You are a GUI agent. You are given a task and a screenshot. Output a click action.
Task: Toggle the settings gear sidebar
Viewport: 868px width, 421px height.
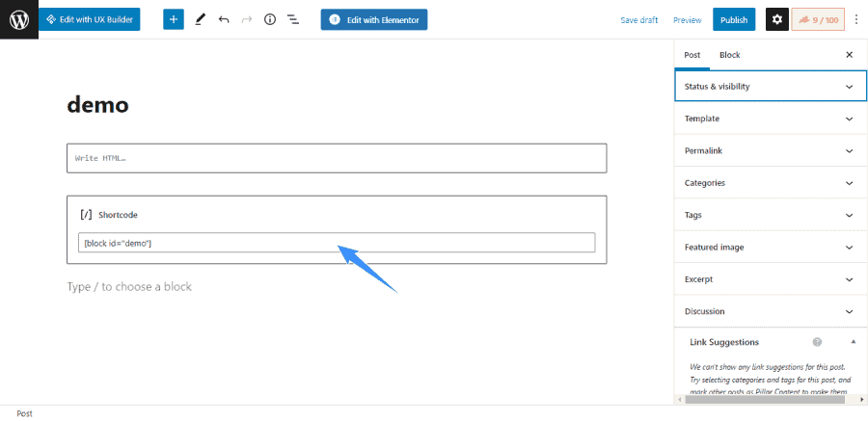[776, 19]
